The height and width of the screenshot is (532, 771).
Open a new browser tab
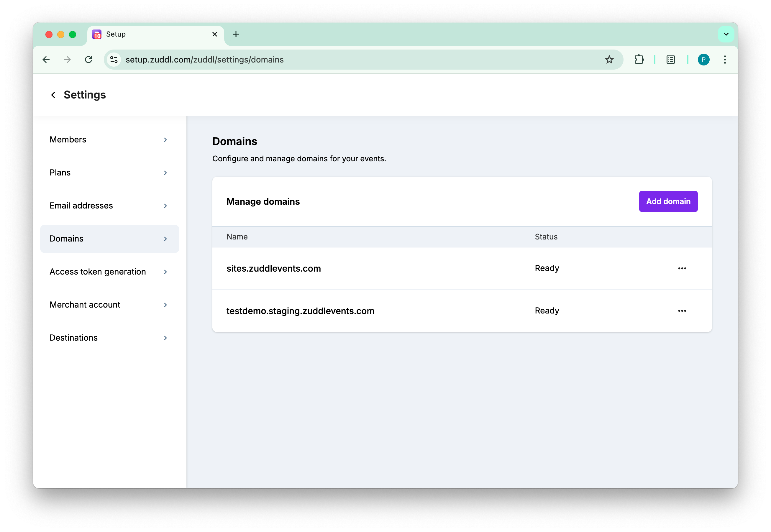(x=236, y=34)
